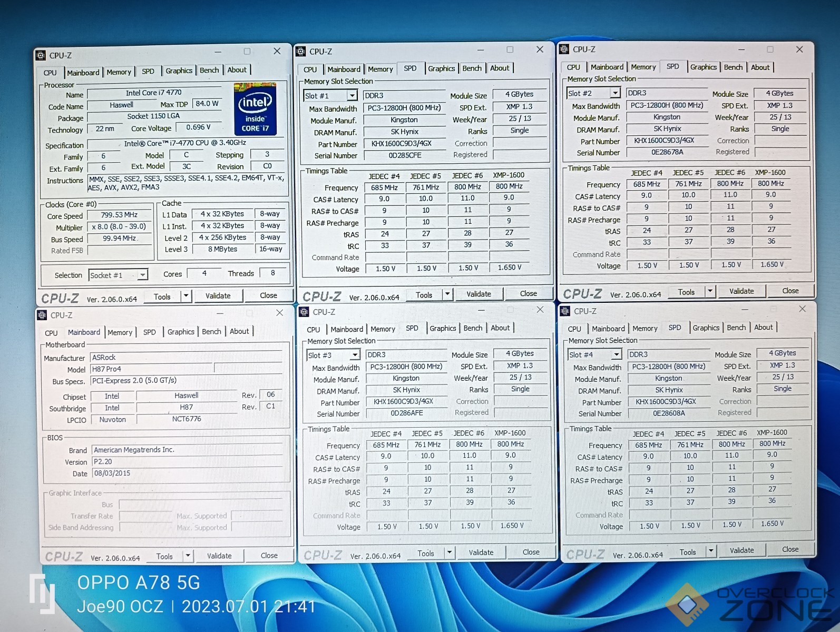Click Tools button in the Slot #2 window
This screenshot has width=840, height=632.
[x=686, y=292]
